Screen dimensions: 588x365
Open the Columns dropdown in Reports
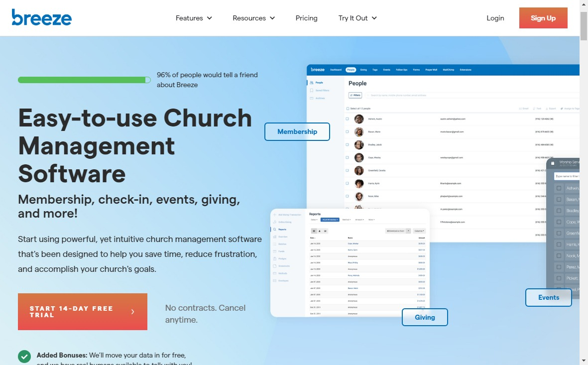419,231
